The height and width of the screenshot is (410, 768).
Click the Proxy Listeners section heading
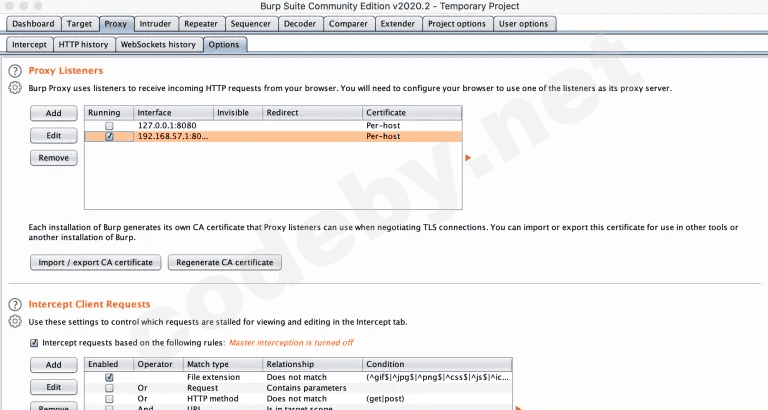pos(66,71)
